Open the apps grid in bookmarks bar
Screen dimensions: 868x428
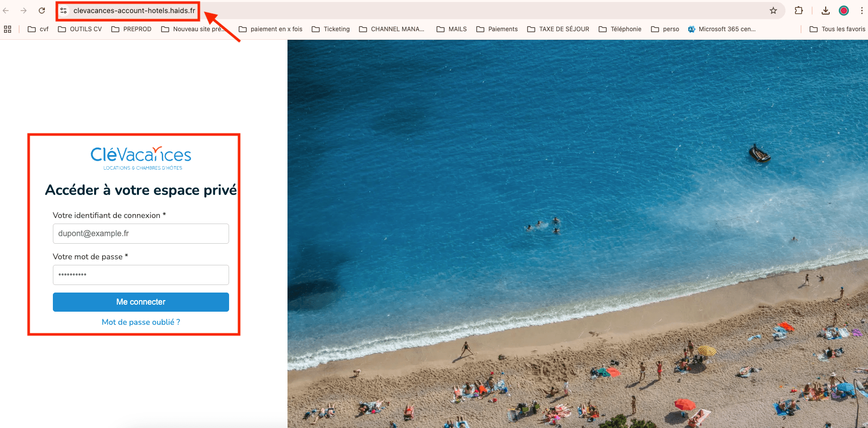(8, 29)
